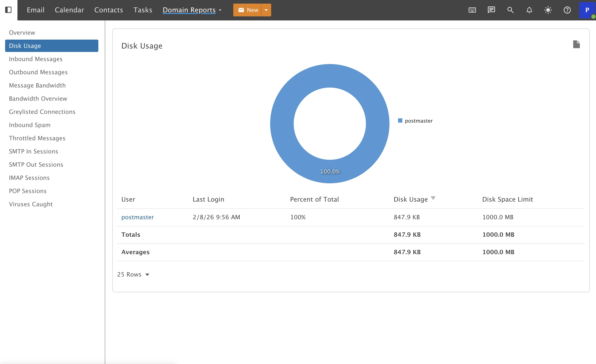This screenshot has height=364, width=596.
Task: Open the Tasks section
Action: point(143,10)
